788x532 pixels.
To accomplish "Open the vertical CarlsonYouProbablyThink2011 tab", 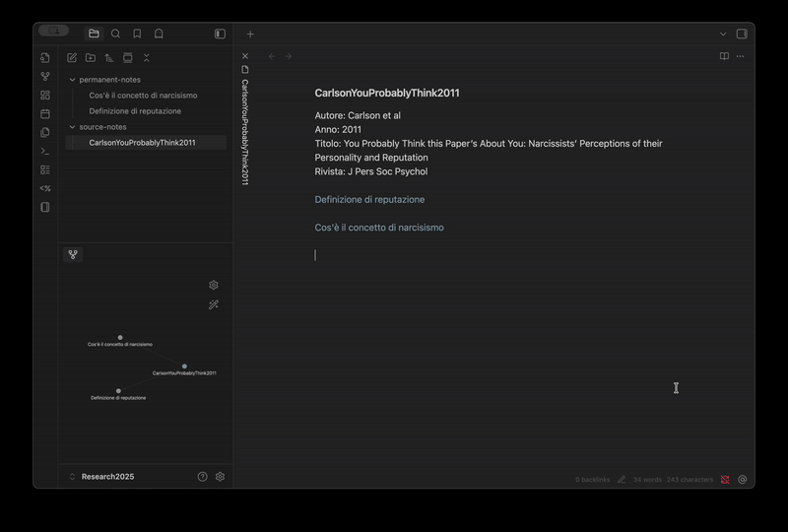I will (245, 128).
